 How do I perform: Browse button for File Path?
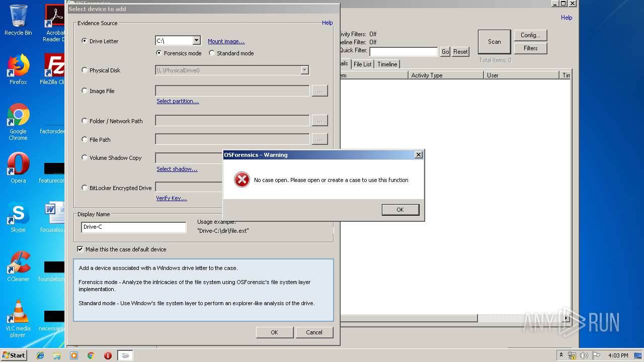319,139
